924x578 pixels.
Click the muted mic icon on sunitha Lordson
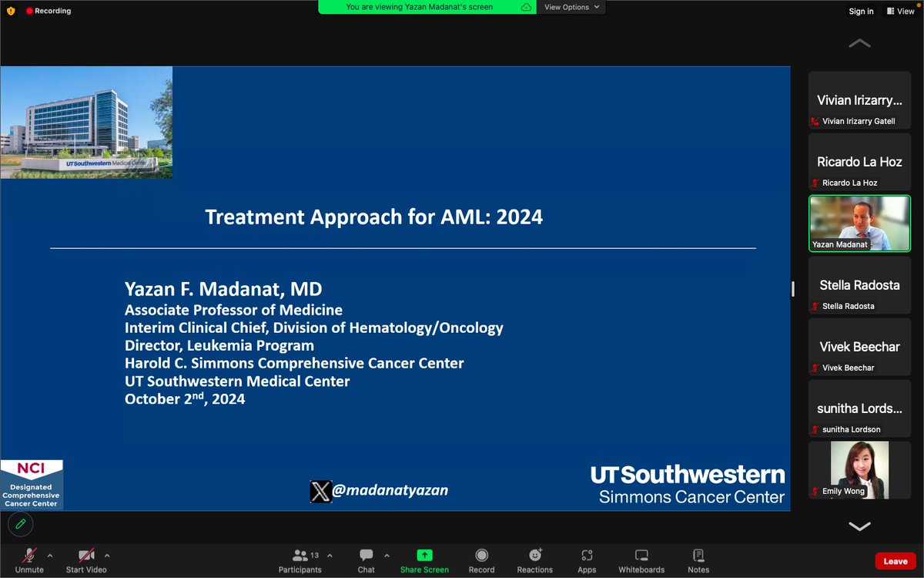pos(815,430)
